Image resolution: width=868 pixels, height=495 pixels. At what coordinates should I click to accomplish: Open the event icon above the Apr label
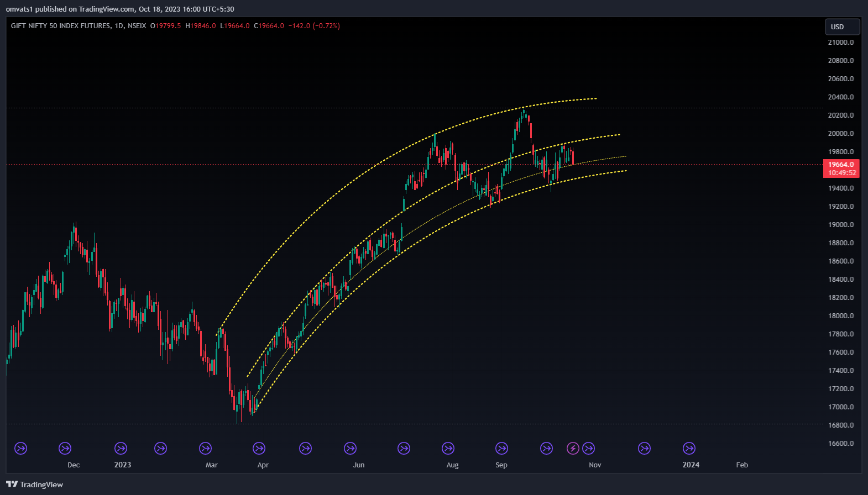pyautogui.click(x=259, y=449)
